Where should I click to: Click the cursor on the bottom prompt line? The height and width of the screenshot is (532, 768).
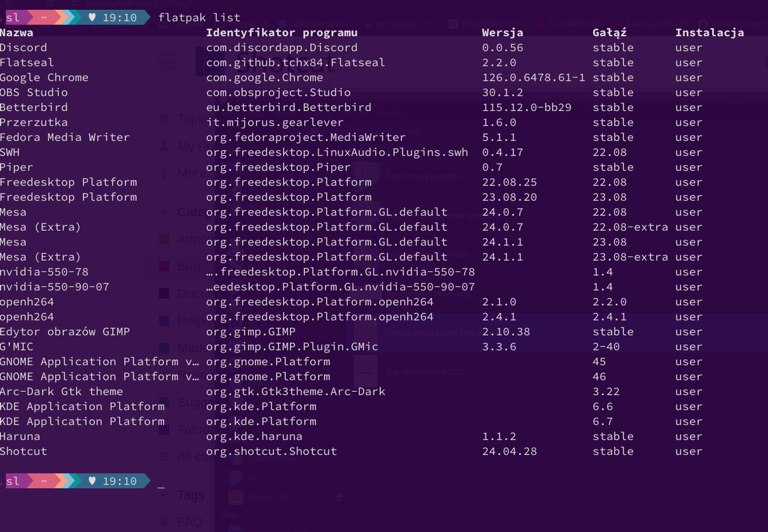(x=161, y=487)
